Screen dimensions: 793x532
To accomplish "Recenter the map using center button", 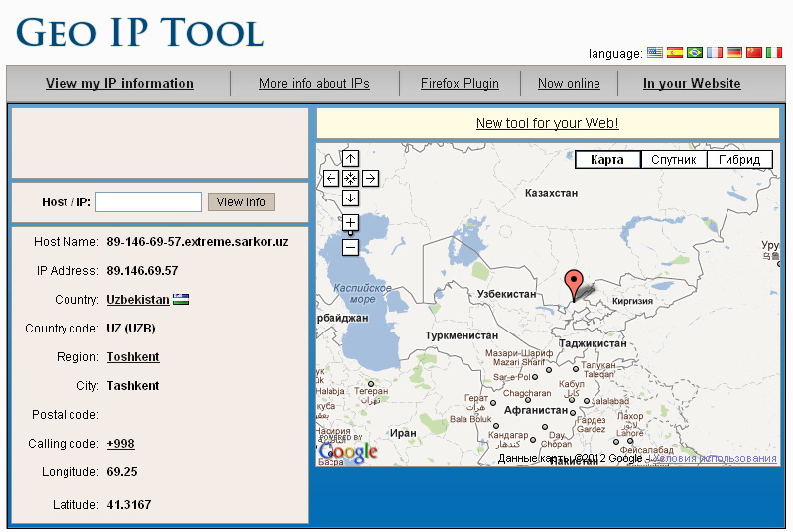I will click(351, 178).
